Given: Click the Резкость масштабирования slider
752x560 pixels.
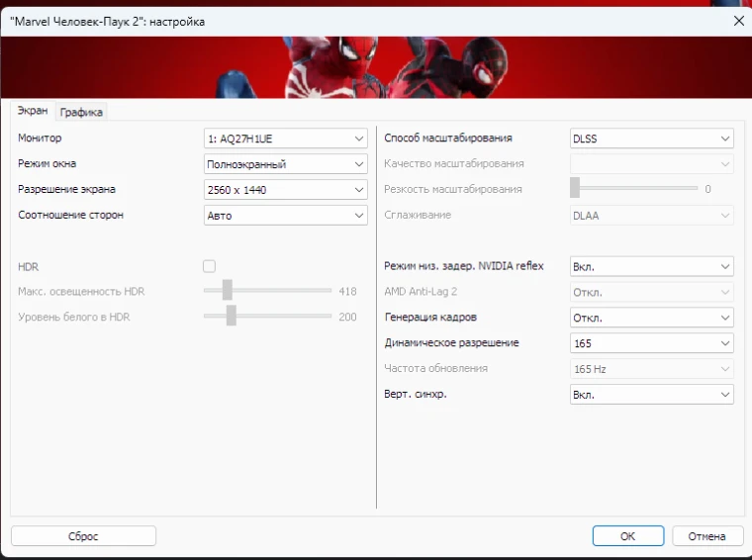Looking at the screenshot, I should 633,188.
